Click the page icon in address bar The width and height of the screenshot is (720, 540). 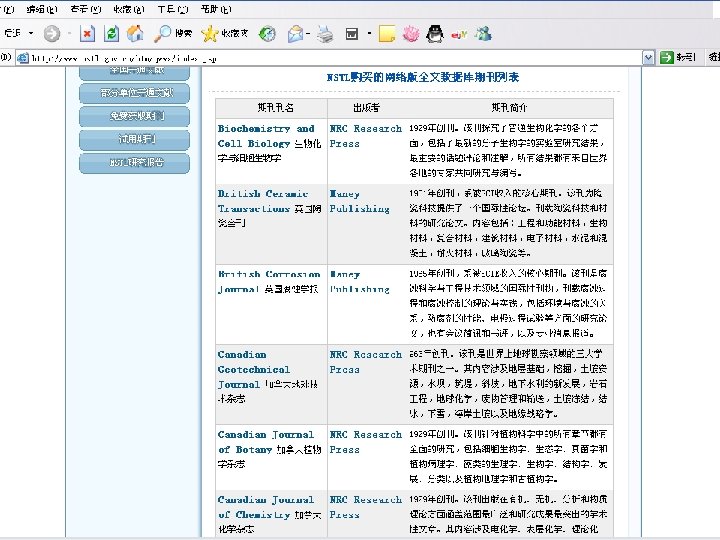pos(22,58)
